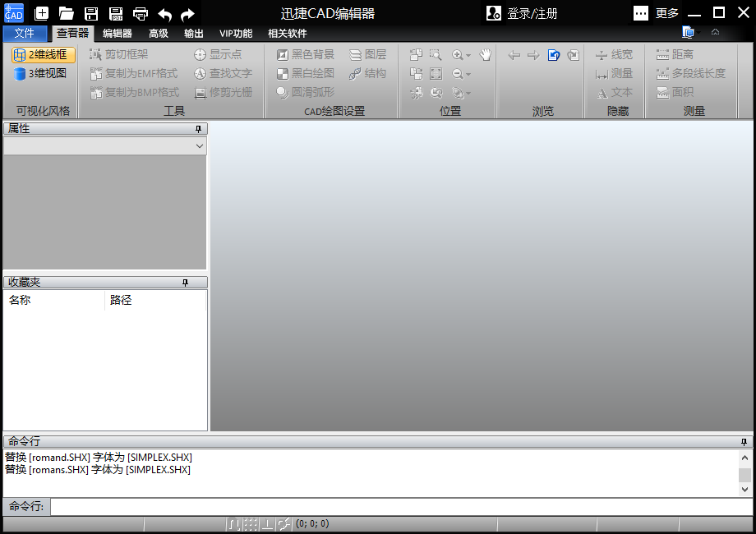Select the 面积 measure tool

click(675, 92)
